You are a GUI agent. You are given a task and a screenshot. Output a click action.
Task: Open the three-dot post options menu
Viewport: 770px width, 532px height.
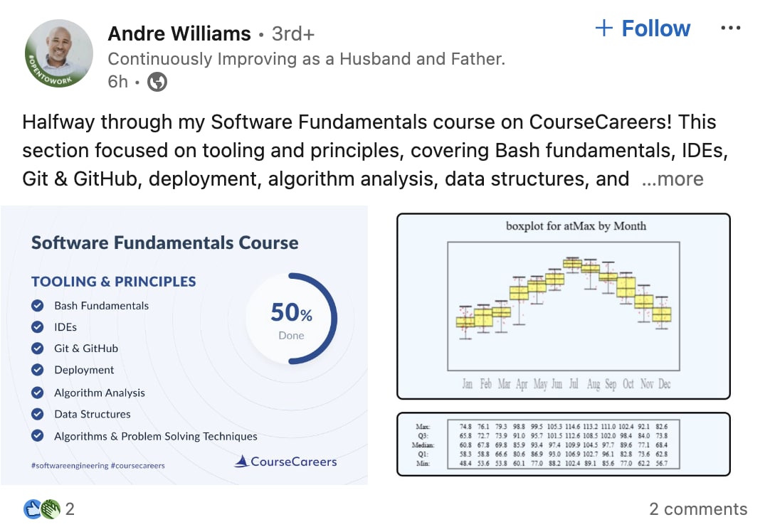[x=730, y=28]
